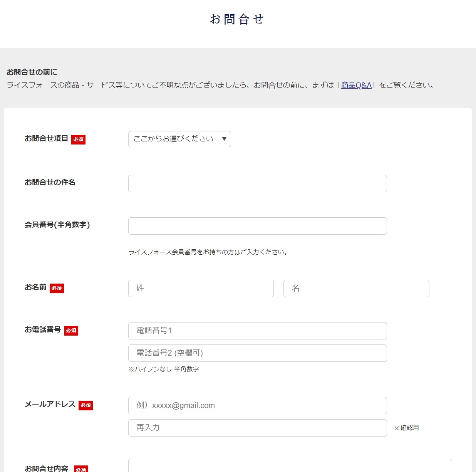Screen dimensions: 476x472
Task: Select the 名 given name field
Action: 356,289
